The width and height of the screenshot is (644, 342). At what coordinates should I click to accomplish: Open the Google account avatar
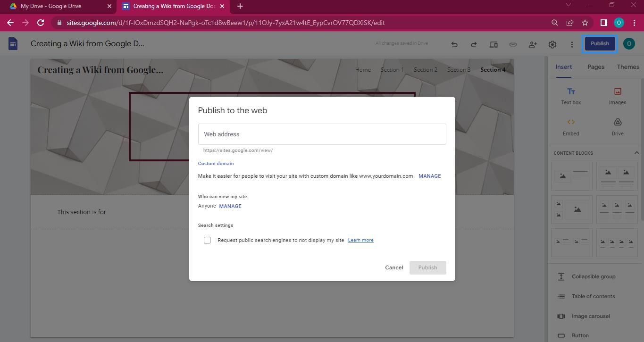point(629,44)
